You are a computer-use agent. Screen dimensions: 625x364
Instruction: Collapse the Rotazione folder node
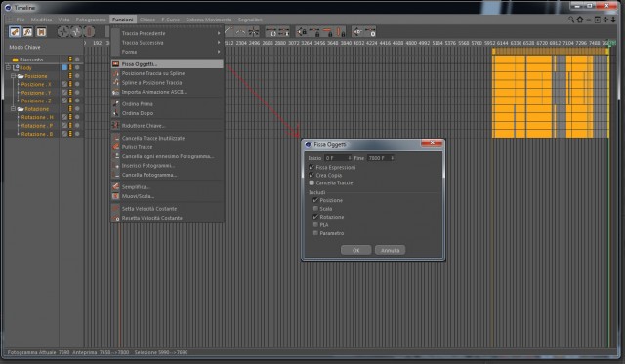[x=13, y=108]
